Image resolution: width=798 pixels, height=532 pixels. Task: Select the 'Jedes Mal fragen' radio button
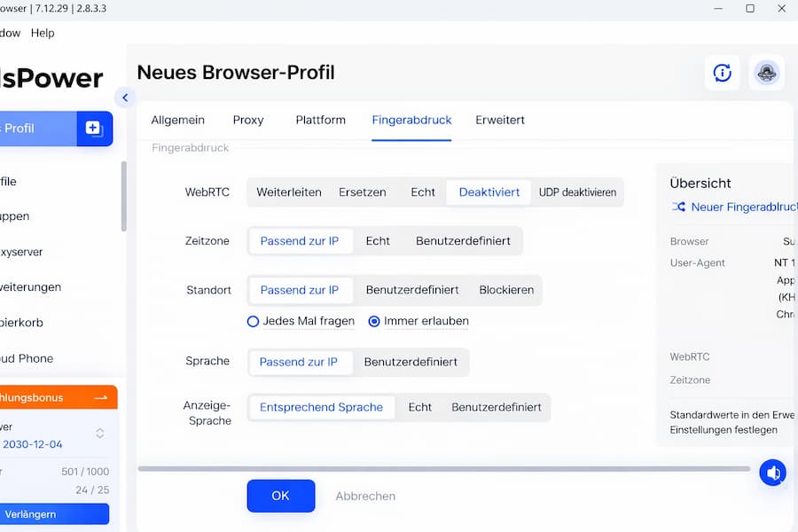[254, 322]
